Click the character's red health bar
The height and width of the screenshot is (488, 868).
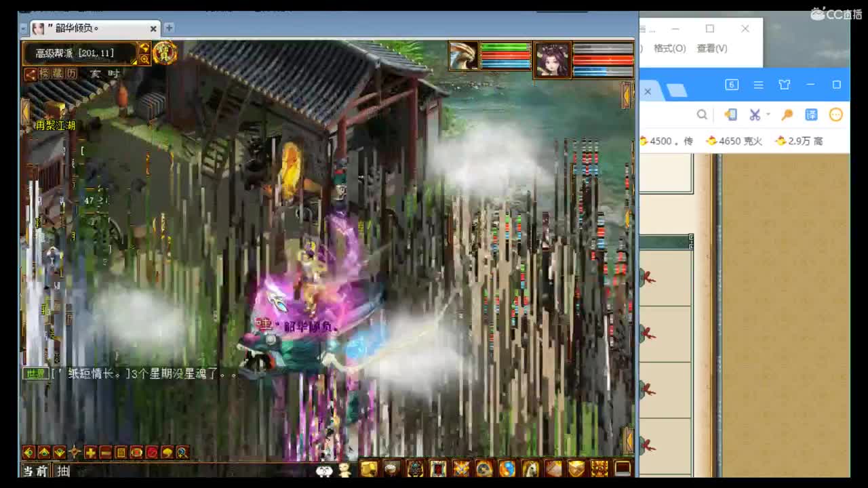pyautogui.click(x=603, y=60)
